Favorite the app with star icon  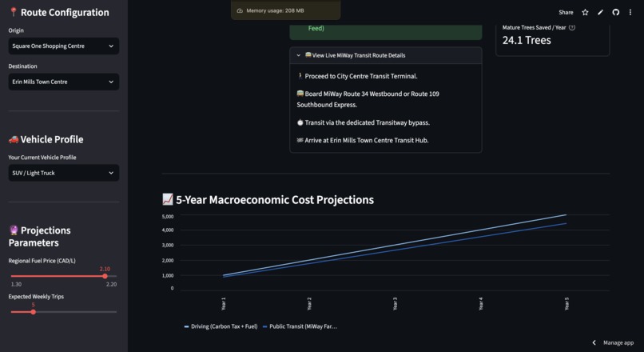[x=585, y=12]
